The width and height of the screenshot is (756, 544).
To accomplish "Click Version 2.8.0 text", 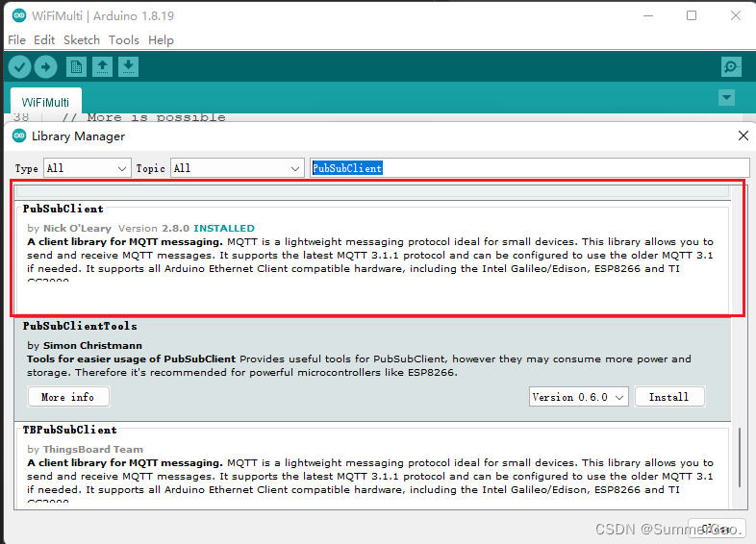I will click(154, 228).
